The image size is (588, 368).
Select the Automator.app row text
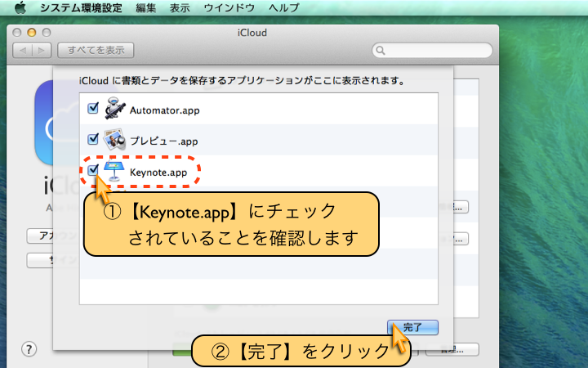pos(165,110)
